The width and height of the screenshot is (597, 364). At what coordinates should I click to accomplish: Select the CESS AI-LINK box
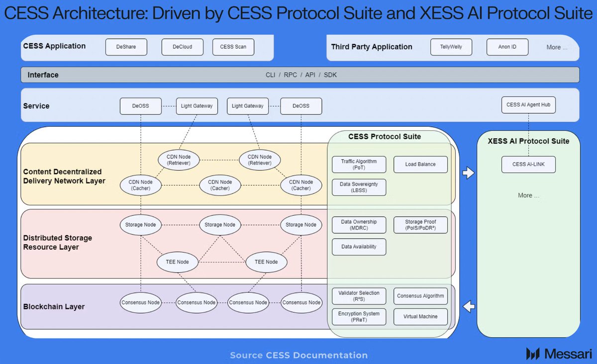click(528, 164)
